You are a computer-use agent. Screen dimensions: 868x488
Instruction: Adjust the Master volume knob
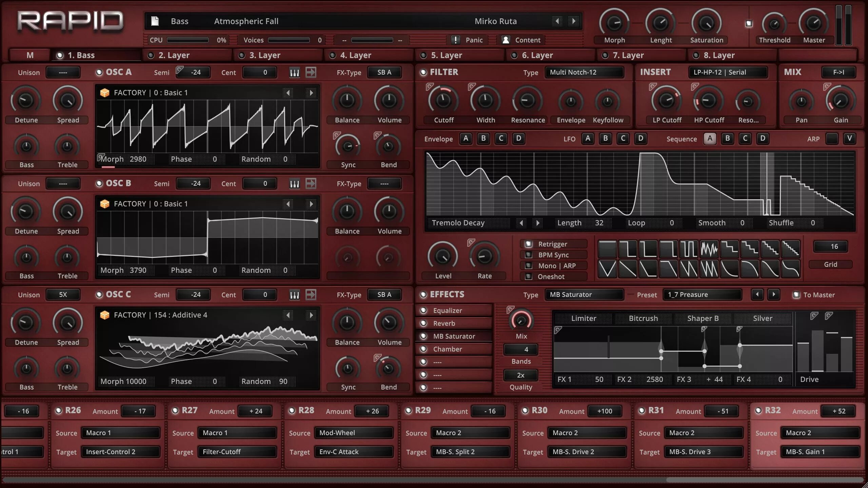[813, 23]
